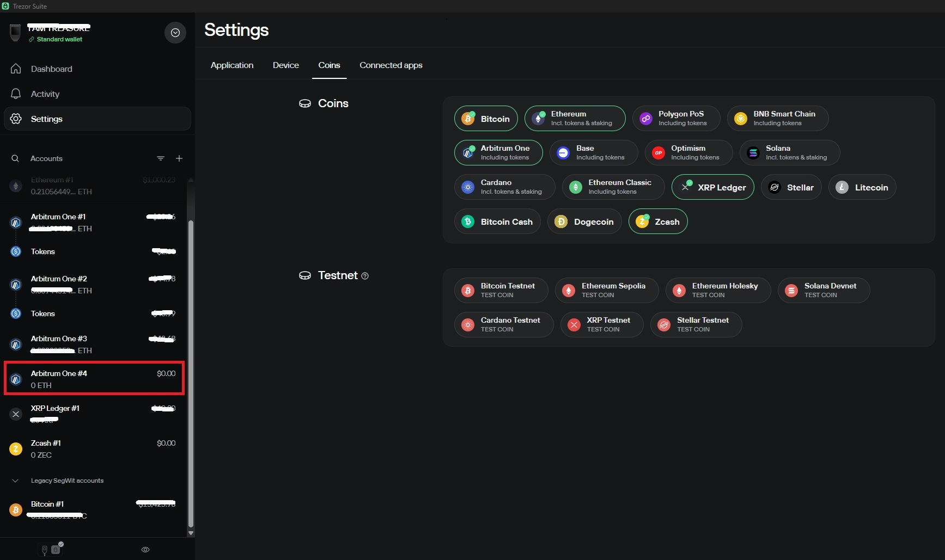Open the Device settings tab

pos(286,65)
